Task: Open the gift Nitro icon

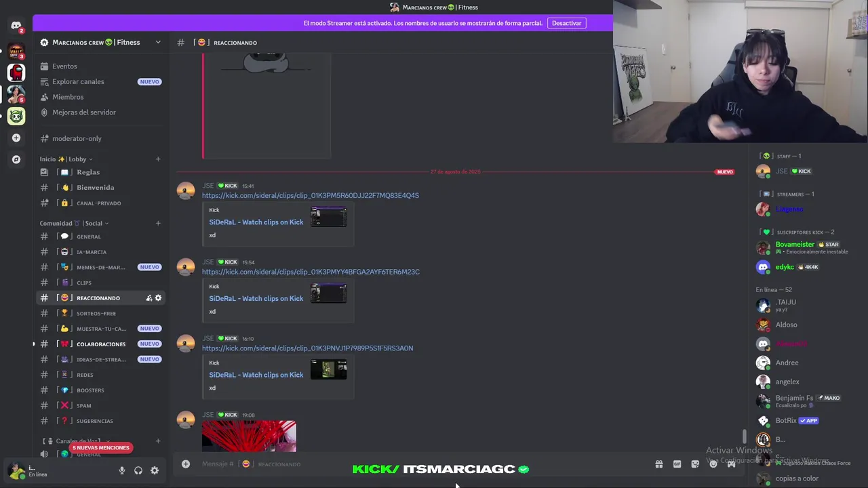Action: 658,464
